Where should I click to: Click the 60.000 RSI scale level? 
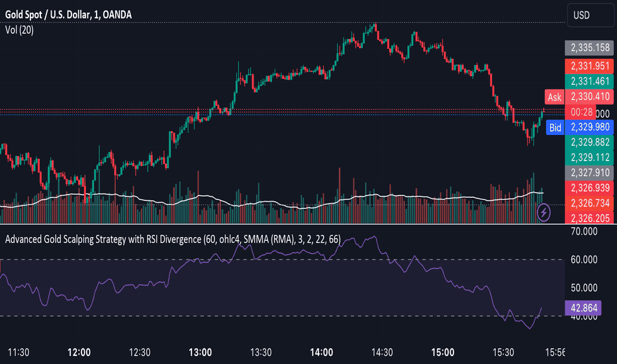click(584, 259)
